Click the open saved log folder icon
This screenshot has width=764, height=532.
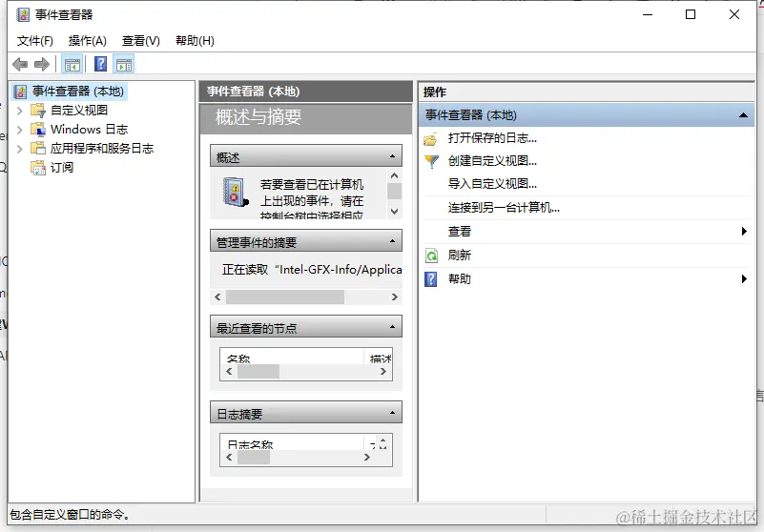tap(430, 140)
